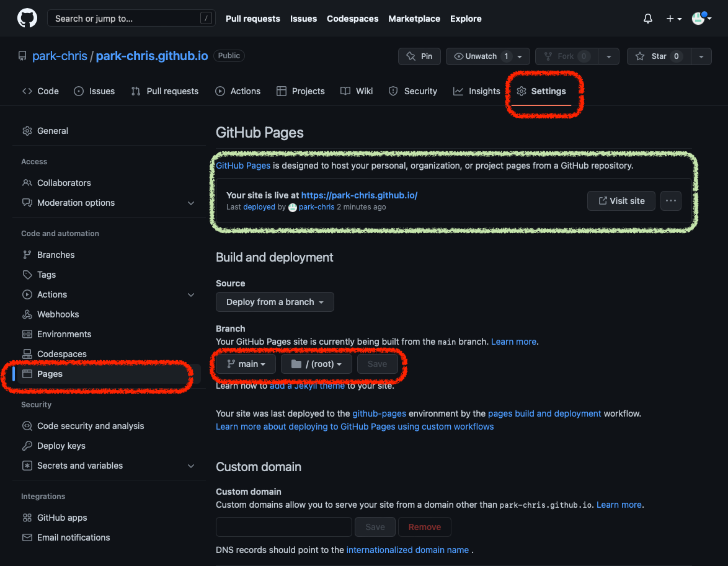
Task: Expand Moderation options chevron
Action: pos(191,203)
